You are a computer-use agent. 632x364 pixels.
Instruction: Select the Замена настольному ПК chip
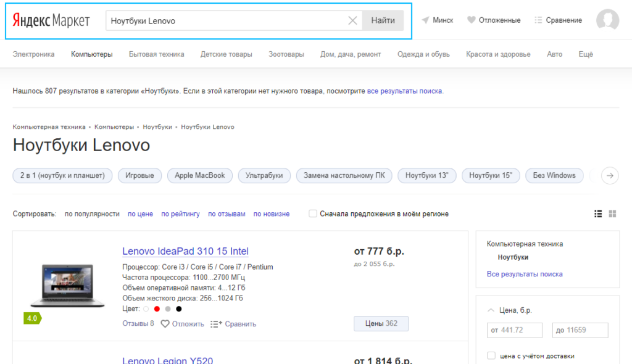click(344, 175)
